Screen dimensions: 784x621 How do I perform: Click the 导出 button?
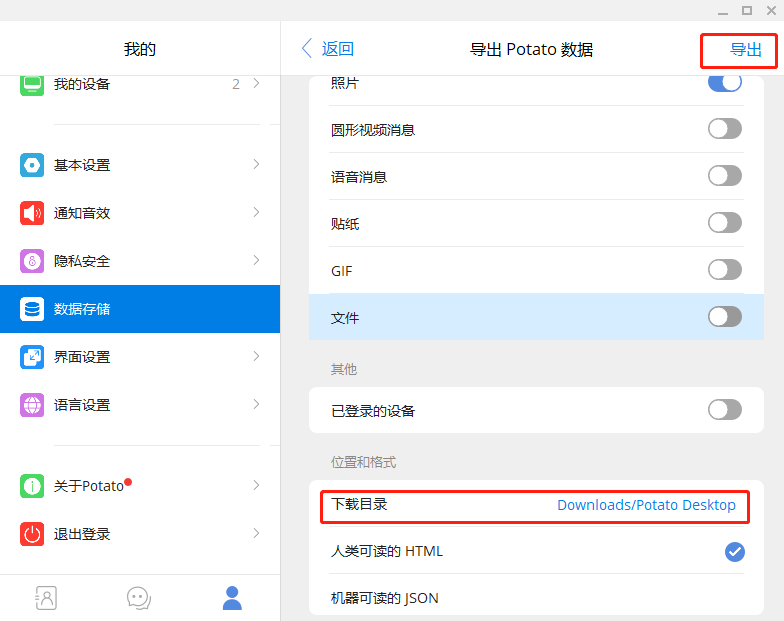(745, 50)
